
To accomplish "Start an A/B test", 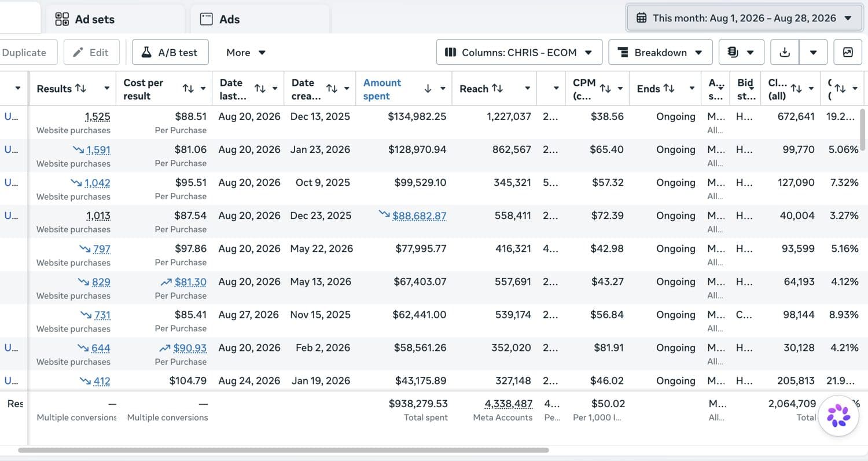I will (x=170, y=52).
